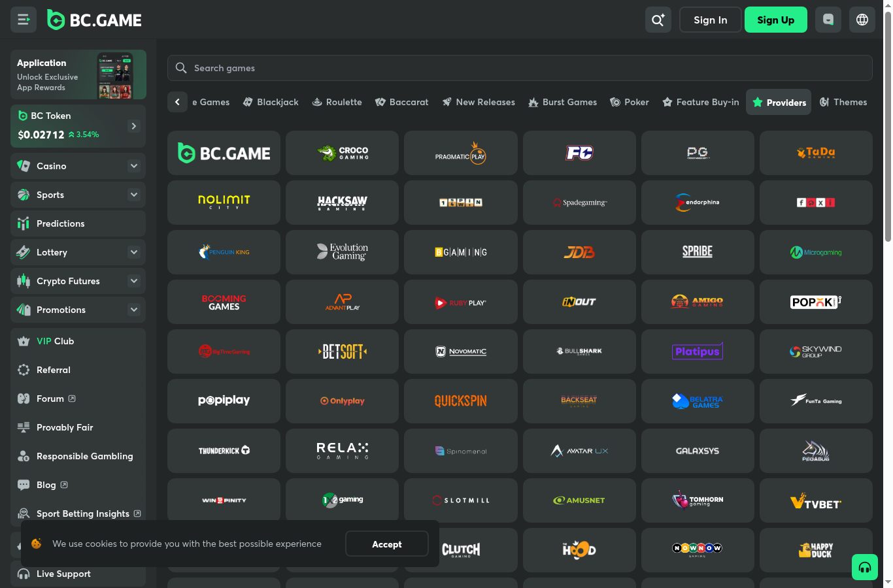Open the Provably Fair link

[78, 427]
